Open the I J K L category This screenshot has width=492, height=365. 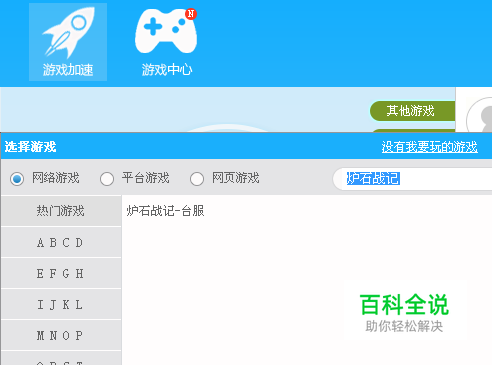click(x=61, y=304)
